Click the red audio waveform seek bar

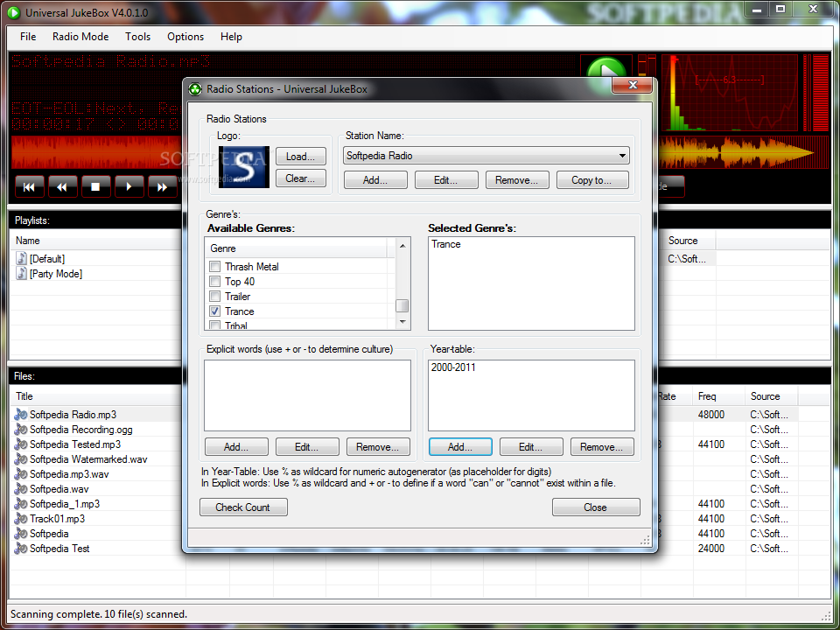click(95, 152)
